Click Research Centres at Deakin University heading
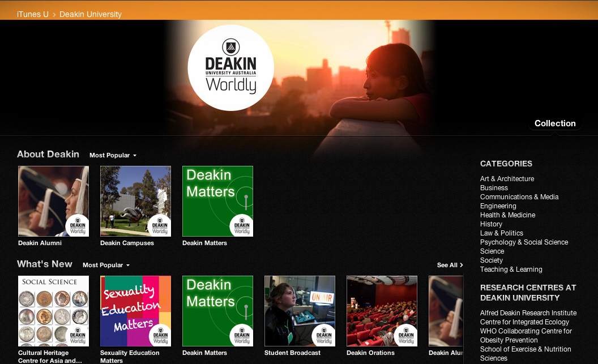The image size is (598, 364). [x=528, y=293]
